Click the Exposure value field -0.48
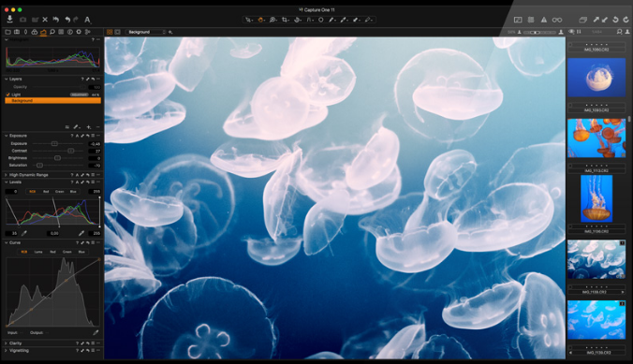Screen dimensions: 633x364 95,144
